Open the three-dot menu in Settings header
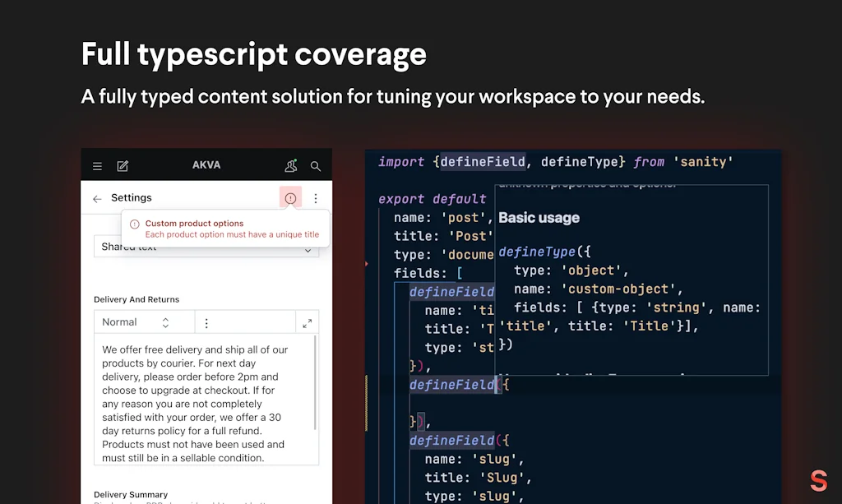Viewport: 842px width, 504px height. pos(315,198)
